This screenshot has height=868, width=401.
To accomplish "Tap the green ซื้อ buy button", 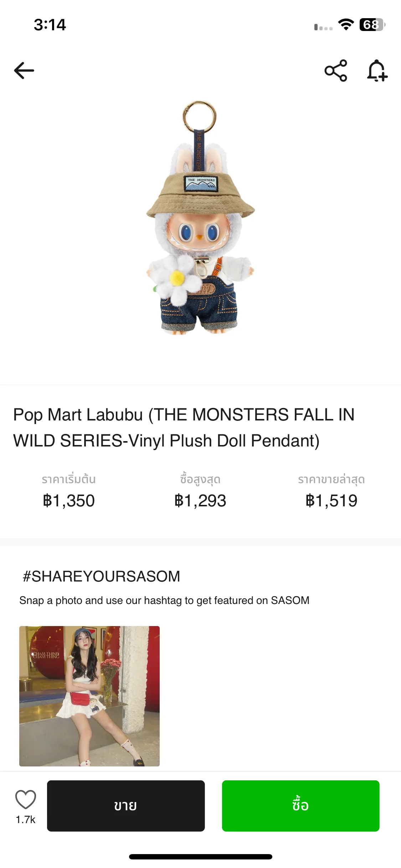I will (x=300, y=806).
